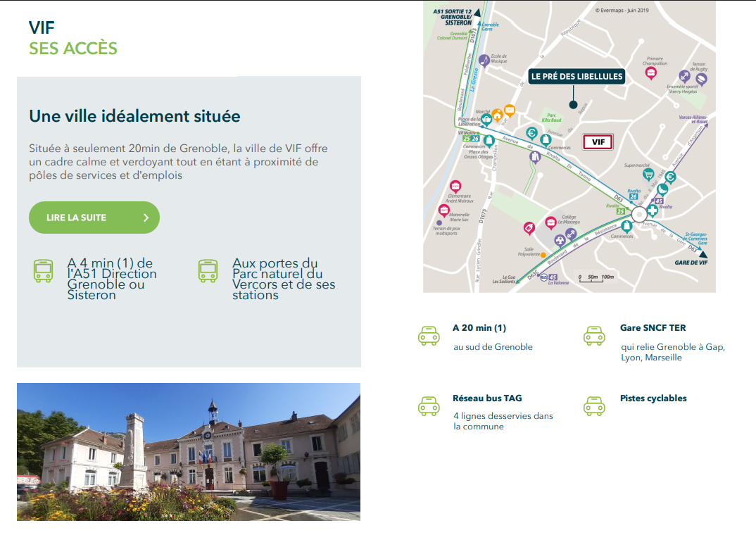Click the heading Une ville idéalement située
Image resolution: width=756 pixels, height=535 pixels.
point(134,116)
